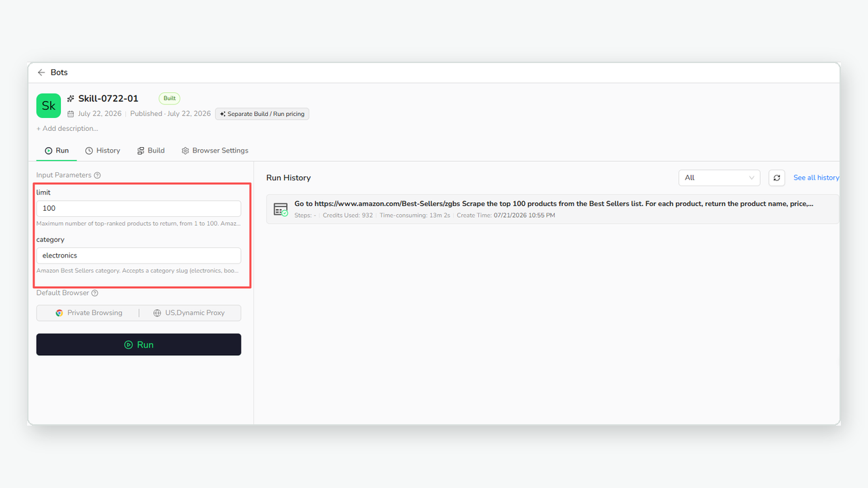Click the Default Browser help icon
This screenshot has height=488, width=868.
click(x=95, y=293)
